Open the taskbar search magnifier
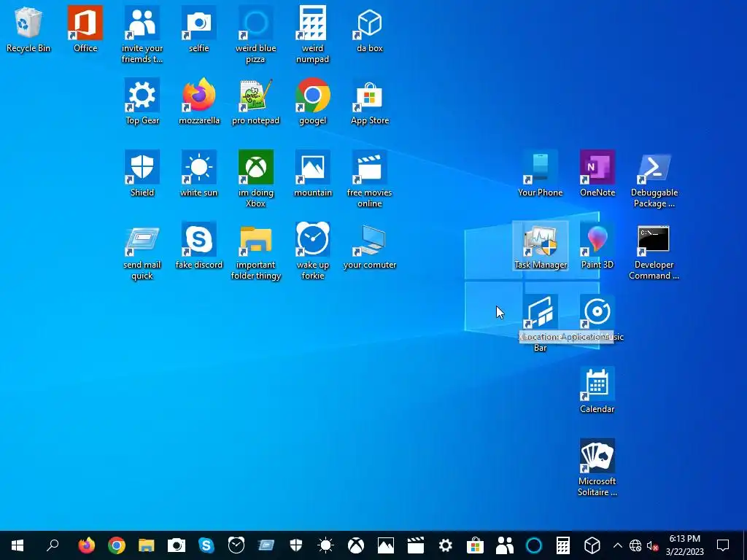 click(53, 545)
